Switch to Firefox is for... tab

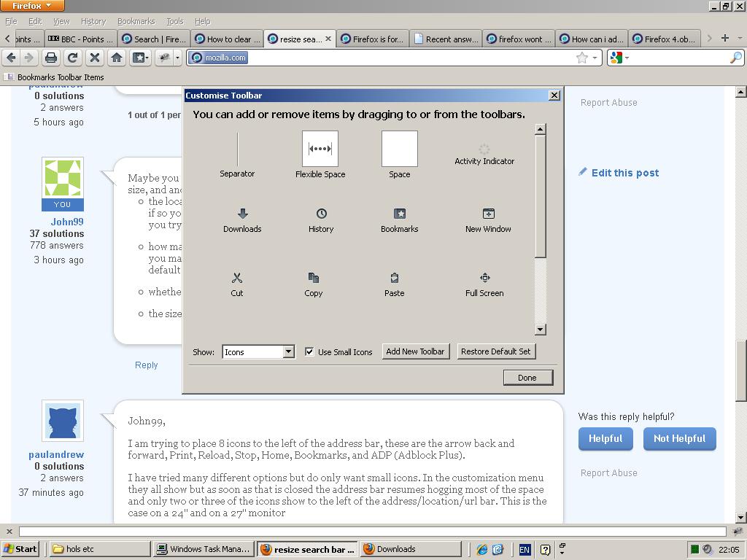point(373,39)
